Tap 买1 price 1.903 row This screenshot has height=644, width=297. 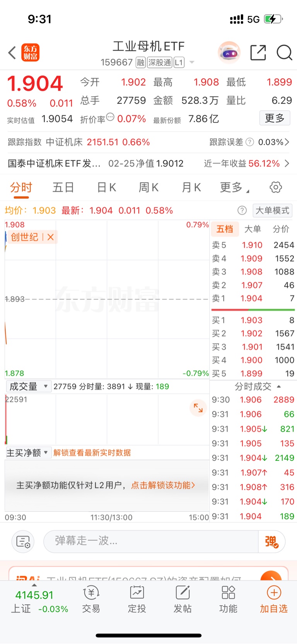click(253, 320)
